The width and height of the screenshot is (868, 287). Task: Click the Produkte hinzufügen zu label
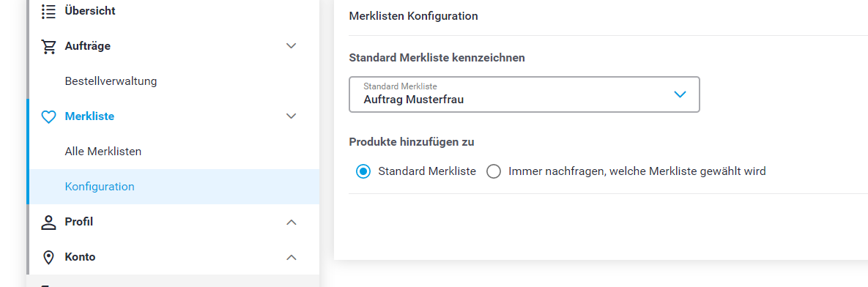point(412,141)
